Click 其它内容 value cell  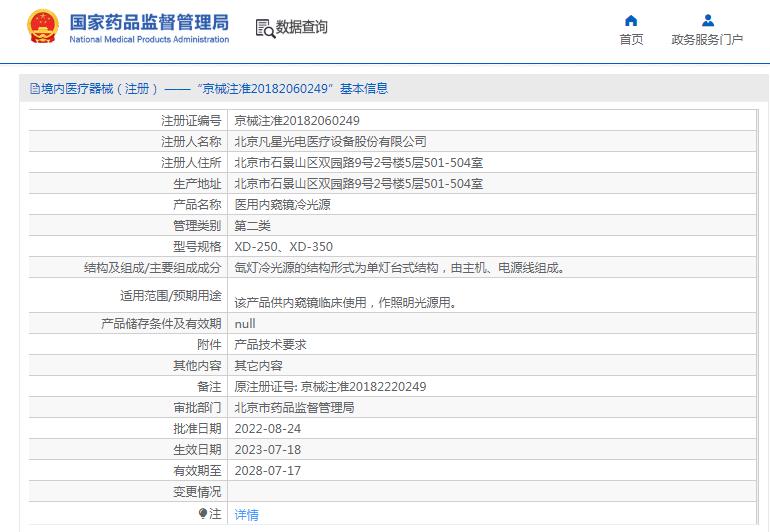tap(258, 365)
